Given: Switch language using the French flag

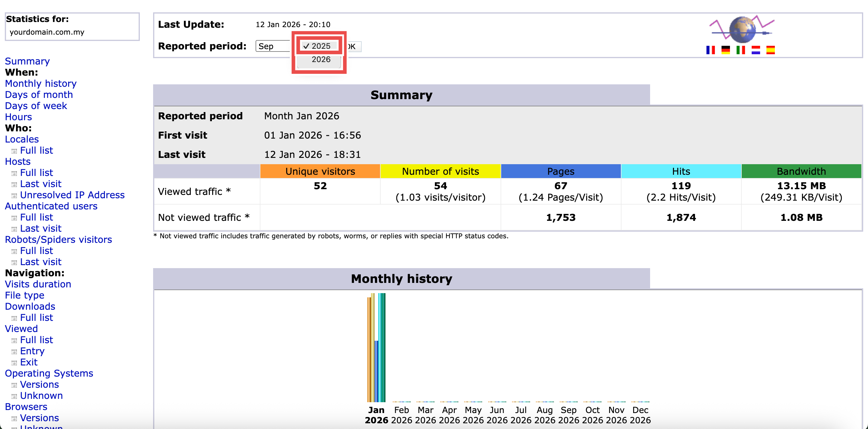Looking at the screenshot, I should pos(710,50).
